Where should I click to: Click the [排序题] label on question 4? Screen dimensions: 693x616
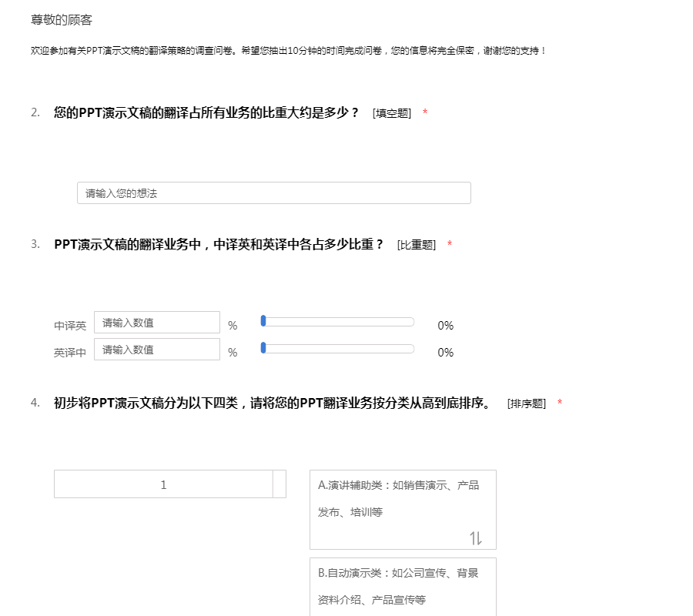pos(526,403)
